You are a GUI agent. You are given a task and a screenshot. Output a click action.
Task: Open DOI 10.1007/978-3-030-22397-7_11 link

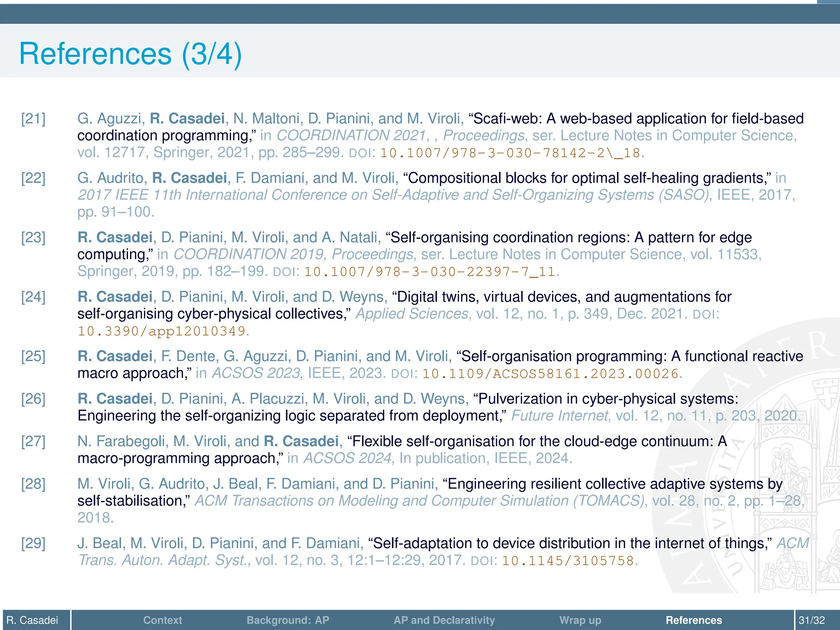[429, 272]
